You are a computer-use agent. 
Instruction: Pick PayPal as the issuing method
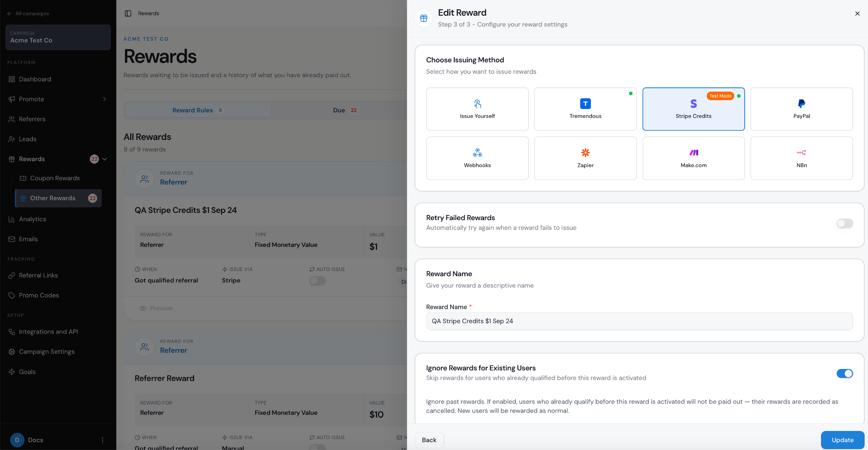tap(801, 109)
